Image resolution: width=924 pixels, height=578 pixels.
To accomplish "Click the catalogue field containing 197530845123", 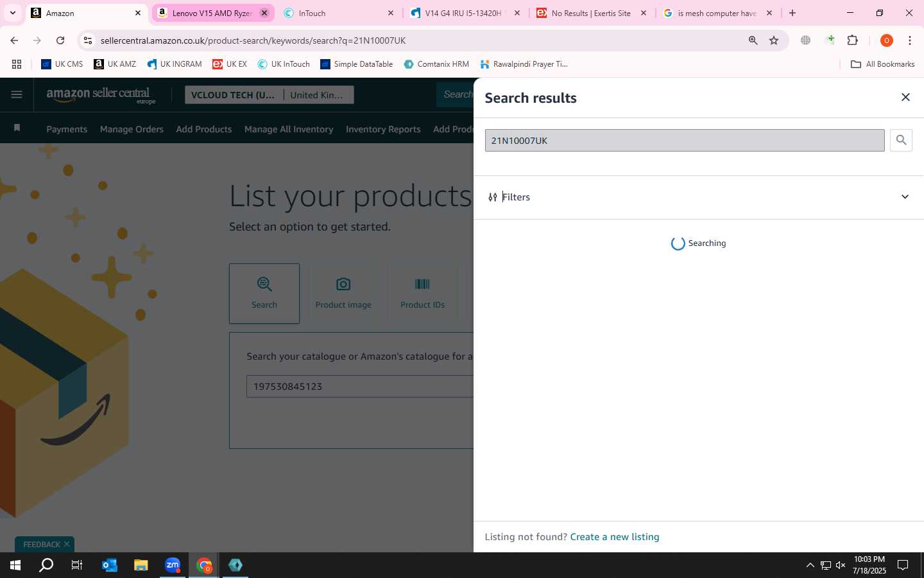I will click(x=360, y=387).
